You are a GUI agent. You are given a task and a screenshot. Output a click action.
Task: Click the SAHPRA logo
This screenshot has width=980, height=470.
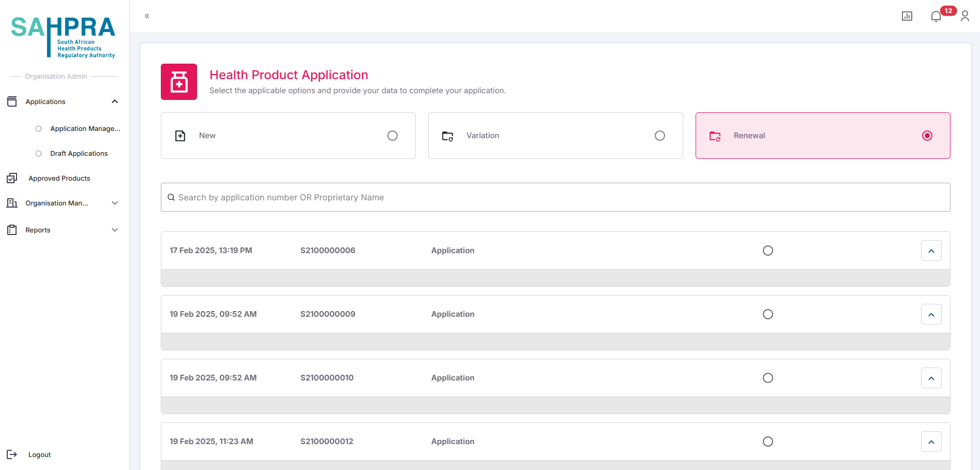[63, 37]
